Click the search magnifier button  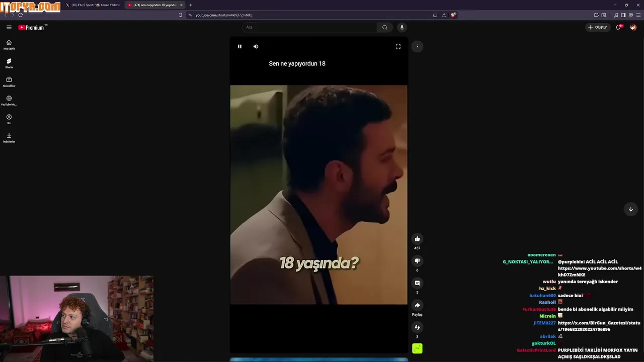(x=384, y=27)
